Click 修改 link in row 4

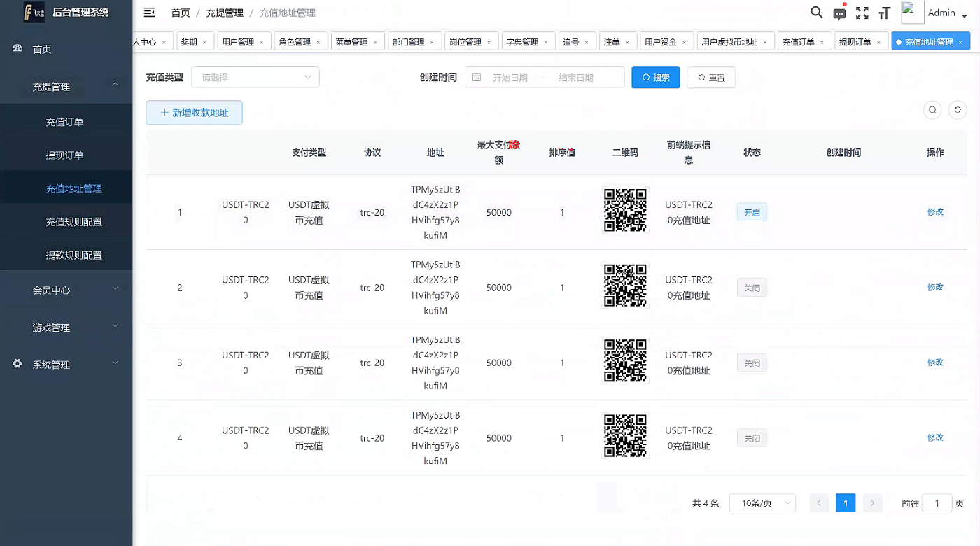(x=935, y=437)
